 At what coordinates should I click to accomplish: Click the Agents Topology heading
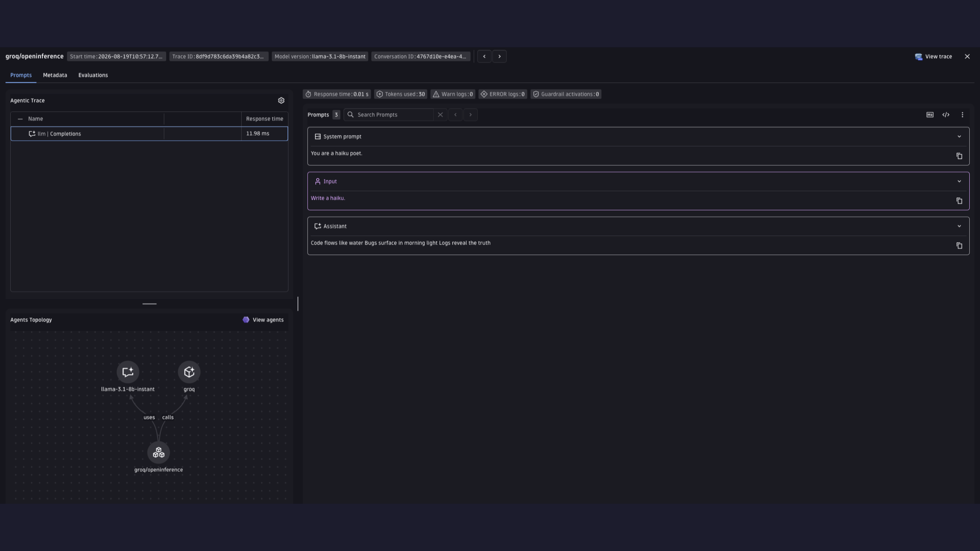click(x=31, y=320)
